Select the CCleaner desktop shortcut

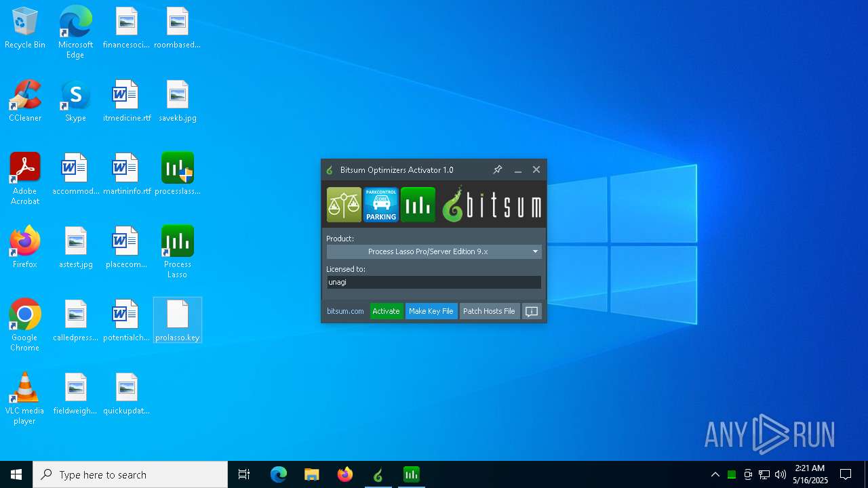(25, 101)
